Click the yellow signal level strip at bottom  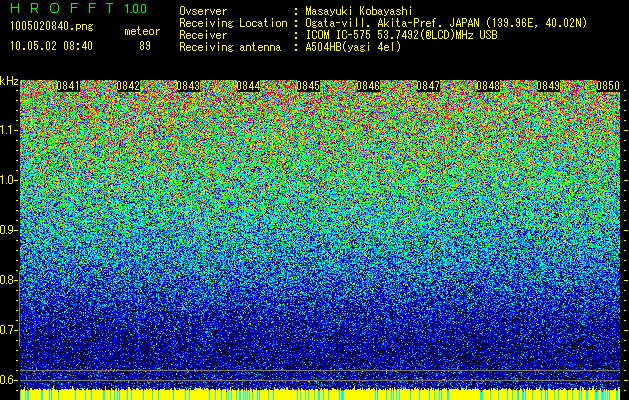point(320,394)
